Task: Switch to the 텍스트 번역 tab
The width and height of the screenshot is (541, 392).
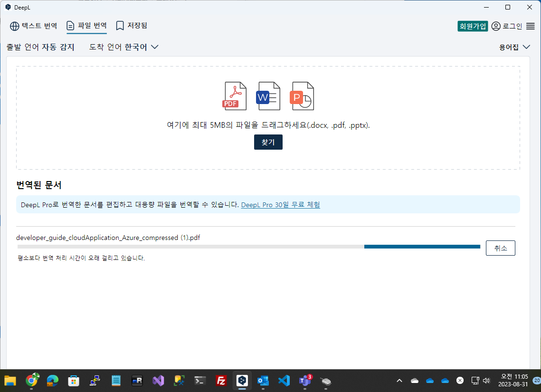Action: [x=33, y=26]
